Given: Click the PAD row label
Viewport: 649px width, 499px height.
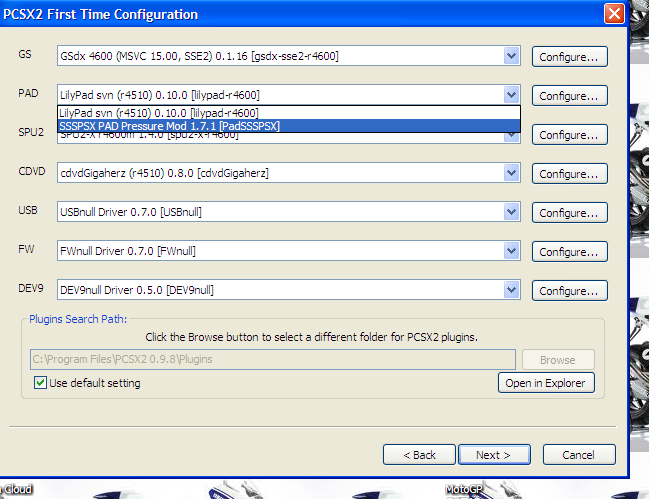Looking at the screenshot, I should point(28,93).
